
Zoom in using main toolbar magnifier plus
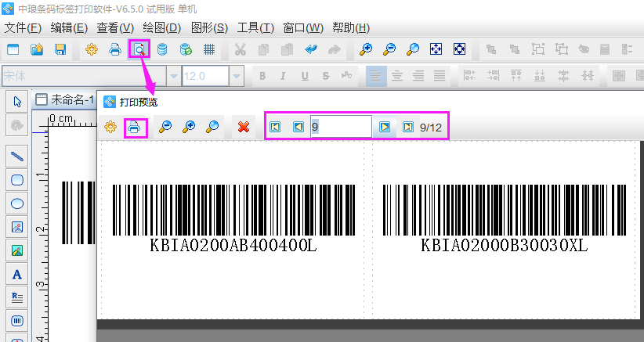tap(366, 49)
